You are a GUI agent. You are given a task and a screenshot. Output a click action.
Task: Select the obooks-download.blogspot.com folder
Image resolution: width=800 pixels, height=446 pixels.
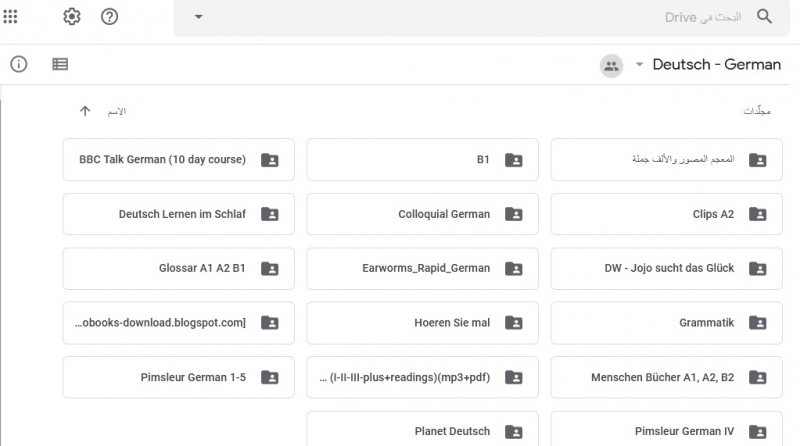pyautogui.click(x=179, y=323)
